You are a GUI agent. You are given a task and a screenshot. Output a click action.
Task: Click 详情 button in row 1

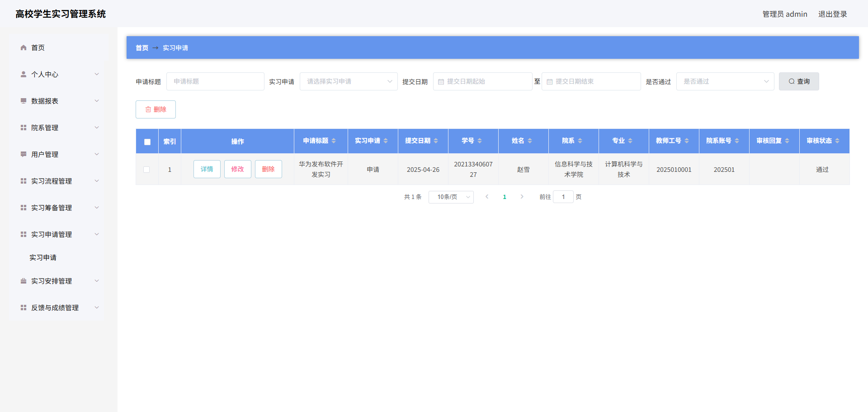(207, 169)
